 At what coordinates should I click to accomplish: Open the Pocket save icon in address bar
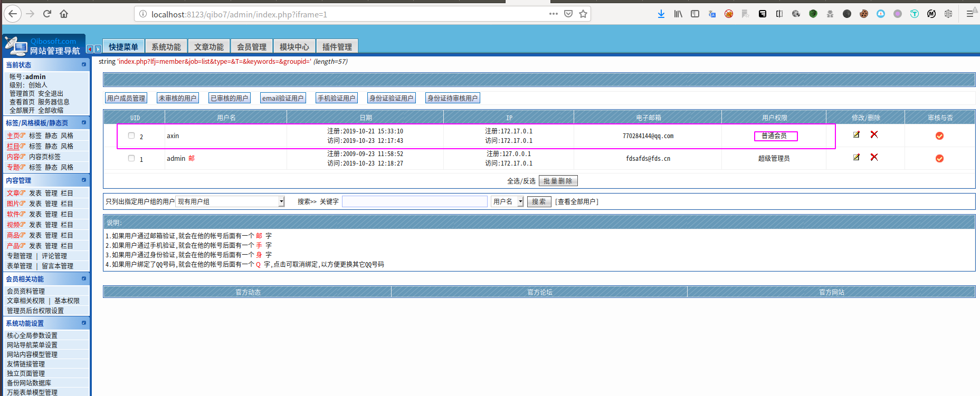(x=568, y=14)
